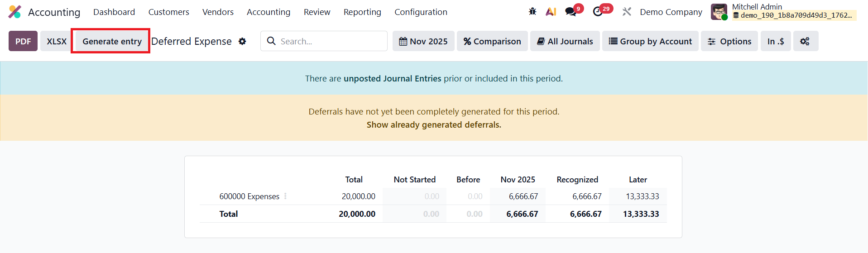868x253 pixels.
Task: Open the Configuration menu
Action: 421,12
